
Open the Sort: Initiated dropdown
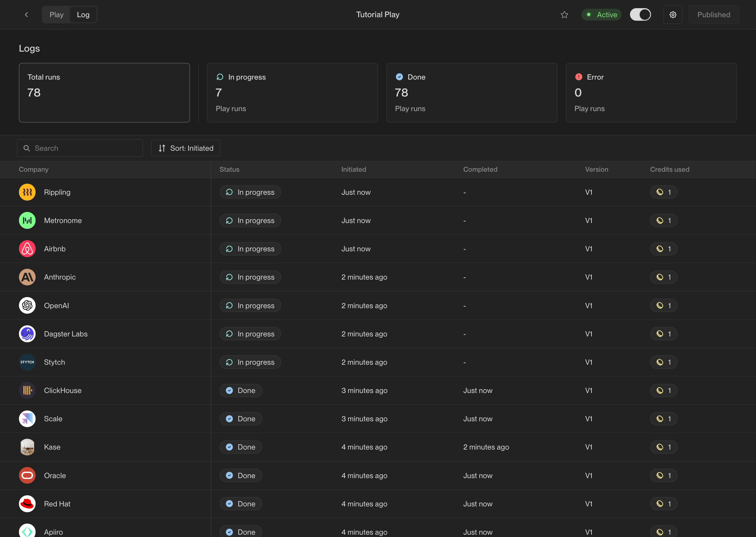185,148
